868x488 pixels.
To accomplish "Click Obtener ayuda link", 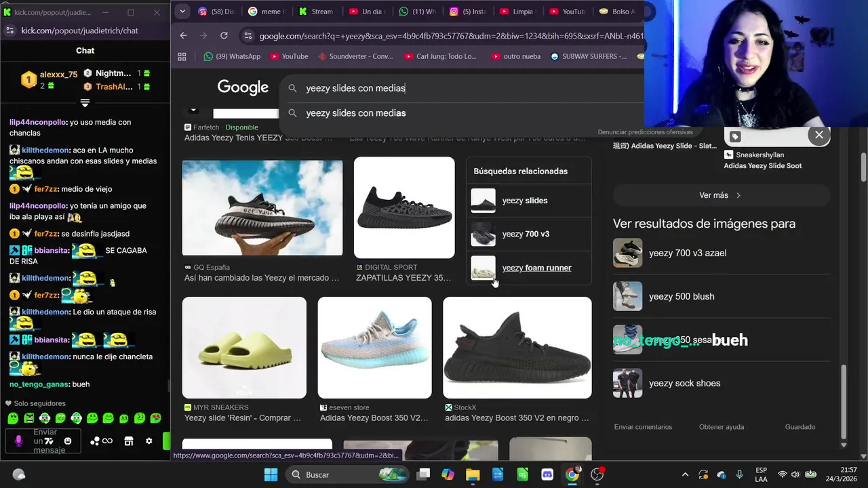I will [722, 427].
